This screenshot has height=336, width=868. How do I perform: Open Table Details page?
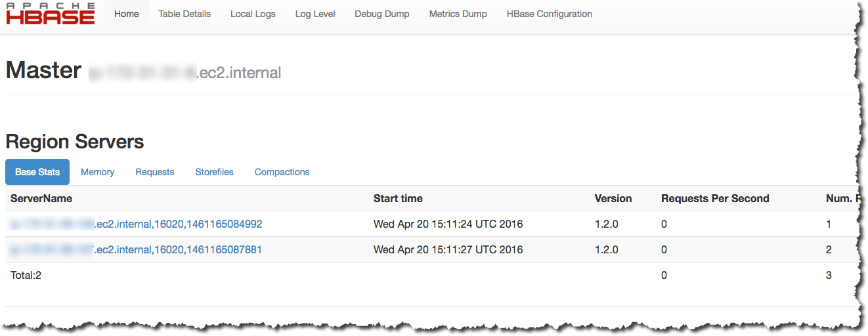tap(184, 14)
